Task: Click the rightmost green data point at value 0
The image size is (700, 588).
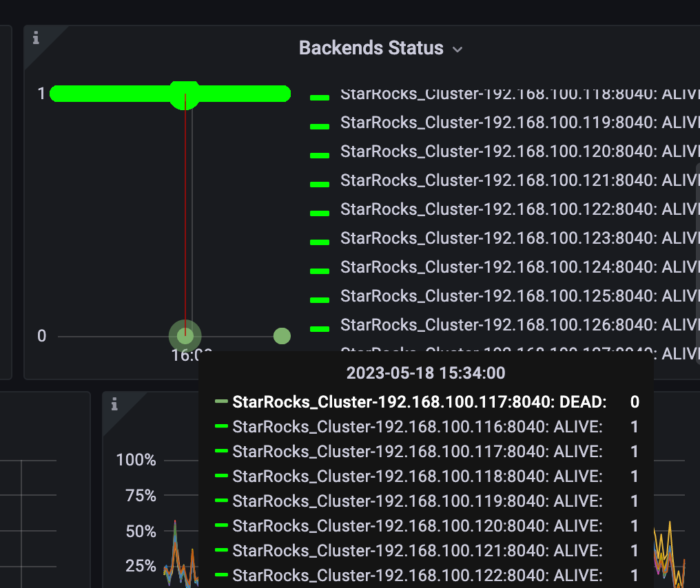Action: (x=282, y=336)
